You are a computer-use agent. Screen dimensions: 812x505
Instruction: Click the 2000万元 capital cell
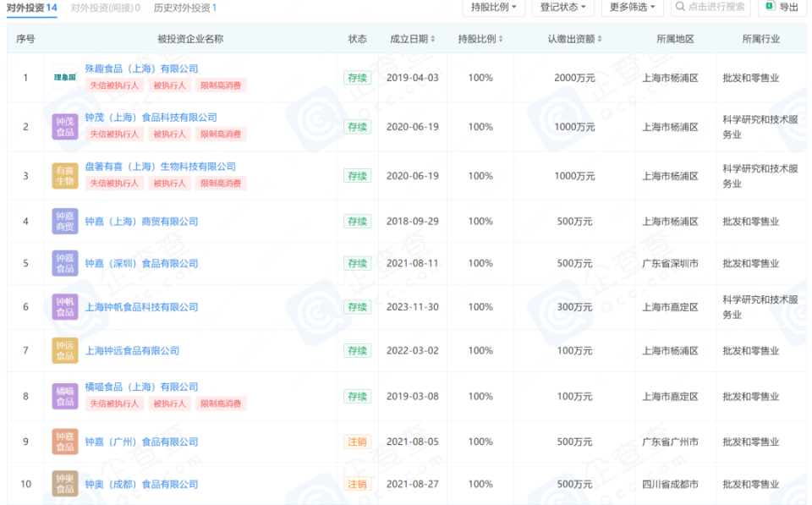pyautogui.click(x=574, y=78)
